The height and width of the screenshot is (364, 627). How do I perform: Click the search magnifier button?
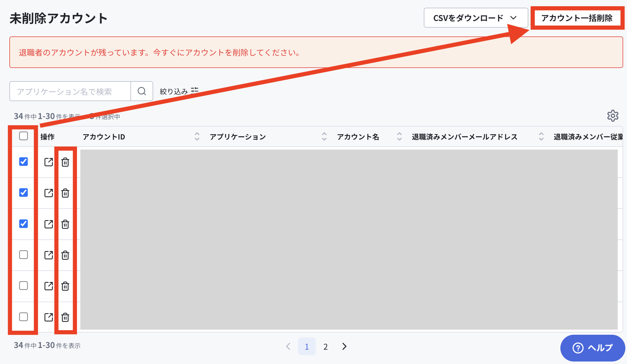coord(142,91)
